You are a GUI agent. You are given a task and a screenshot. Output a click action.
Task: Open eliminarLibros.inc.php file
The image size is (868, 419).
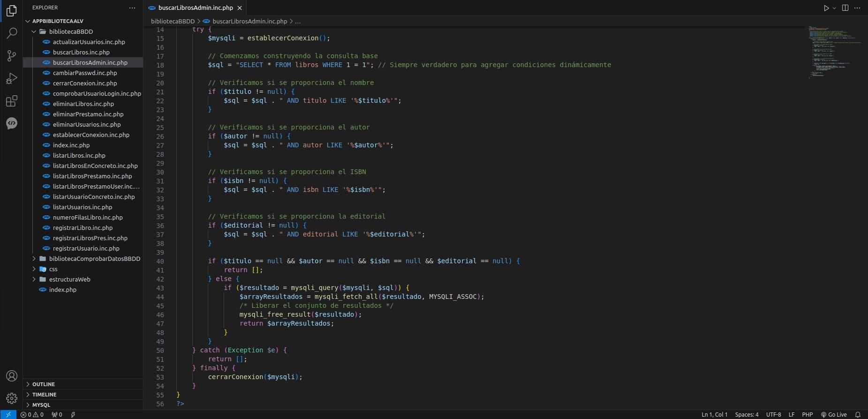pos(83,104)
